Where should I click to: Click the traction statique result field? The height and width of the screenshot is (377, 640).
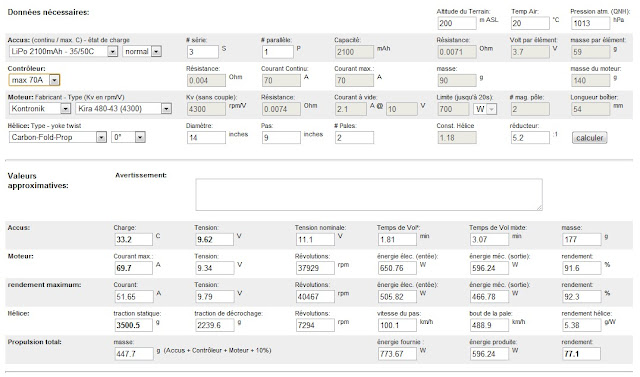[133, 325]
